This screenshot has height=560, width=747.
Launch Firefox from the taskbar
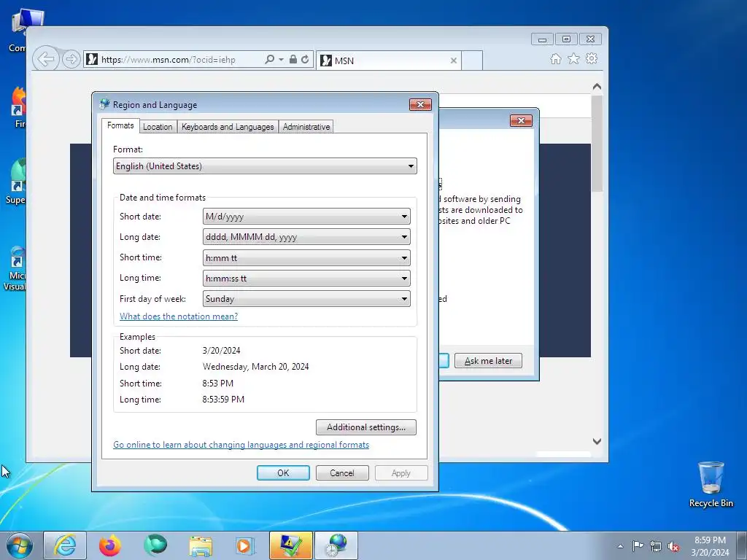click(x=110, y=545)
